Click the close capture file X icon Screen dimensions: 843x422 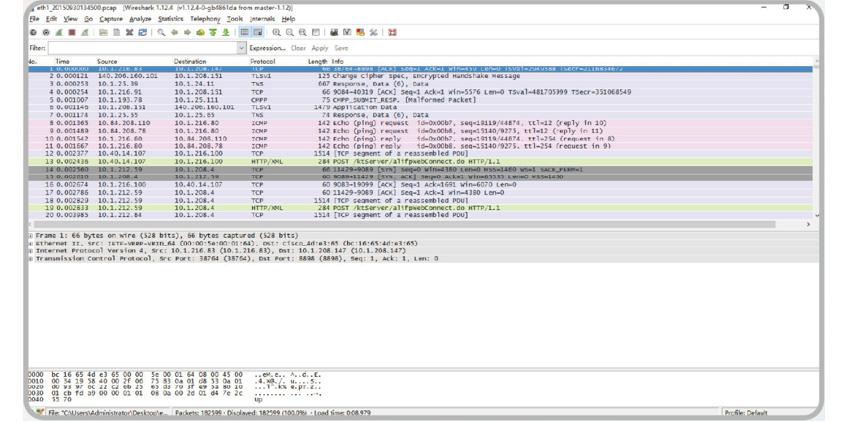pos(130,32)
